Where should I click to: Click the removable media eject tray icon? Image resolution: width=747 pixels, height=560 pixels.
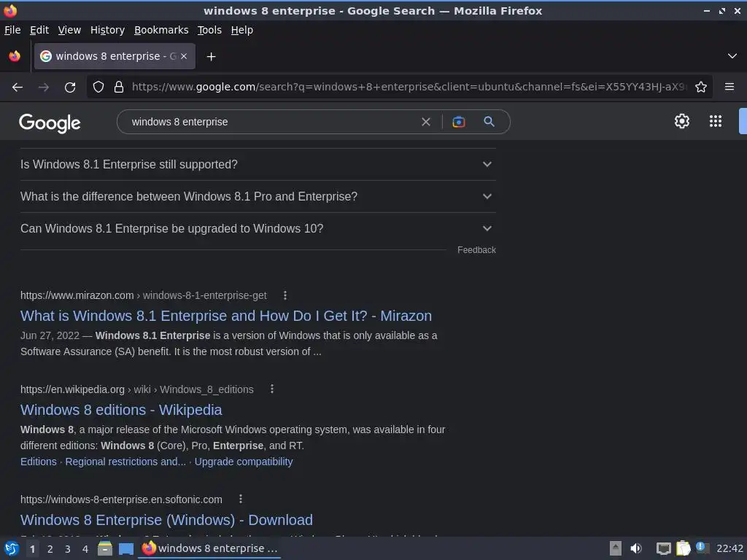coord(616,548)
